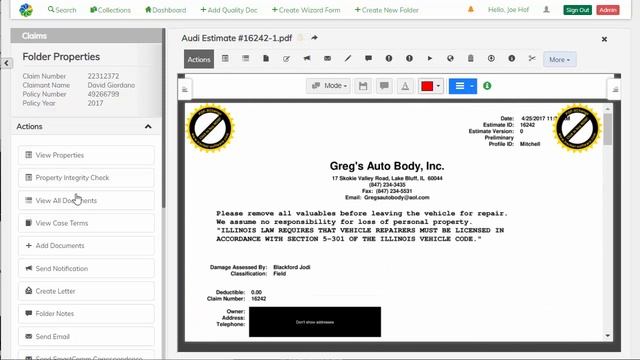Click the circular download arrow icon in the toolbar

tap(491, 59)
